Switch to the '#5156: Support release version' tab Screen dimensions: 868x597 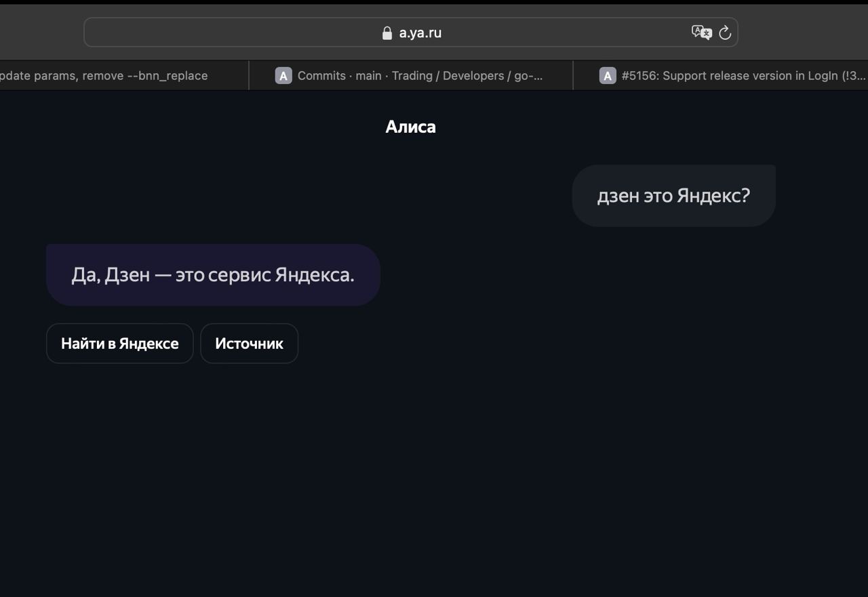point(721,76)
